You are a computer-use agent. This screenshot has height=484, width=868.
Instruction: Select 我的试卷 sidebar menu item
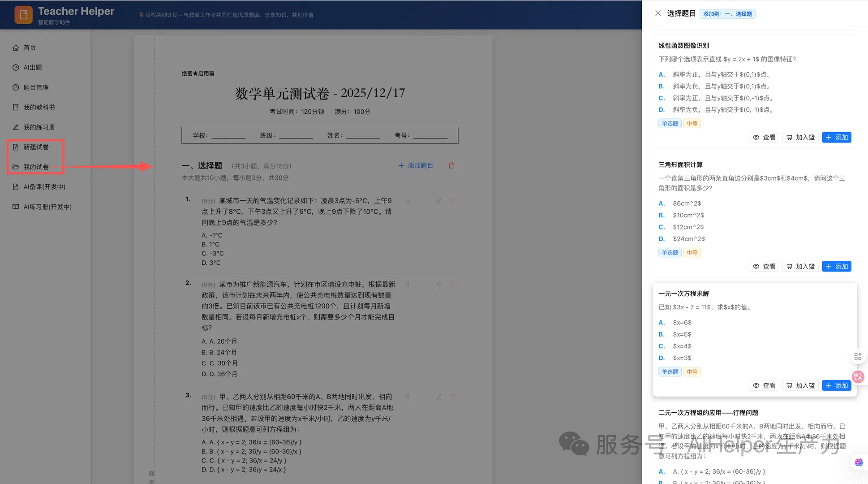tap(36, 167)
